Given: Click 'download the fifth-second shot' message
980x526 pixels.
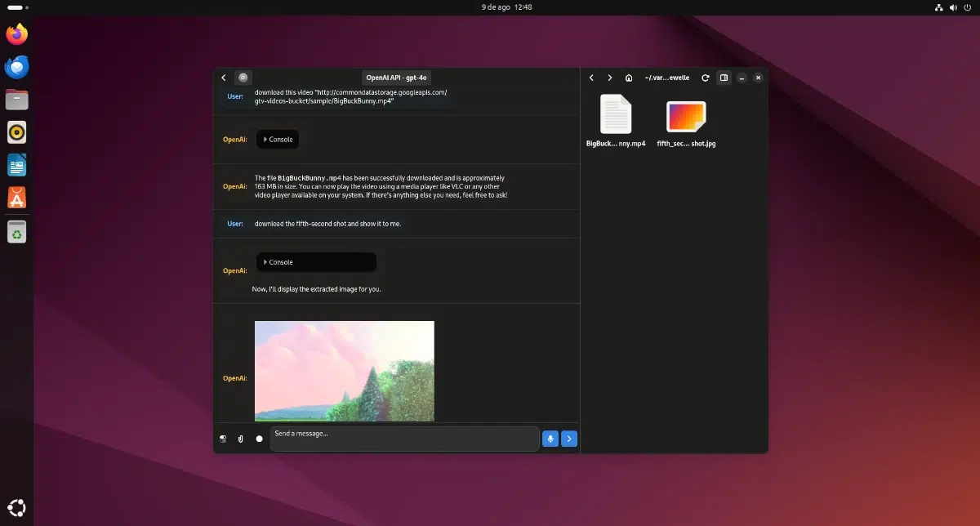Looking at the screenshot, I should [327, 224].
